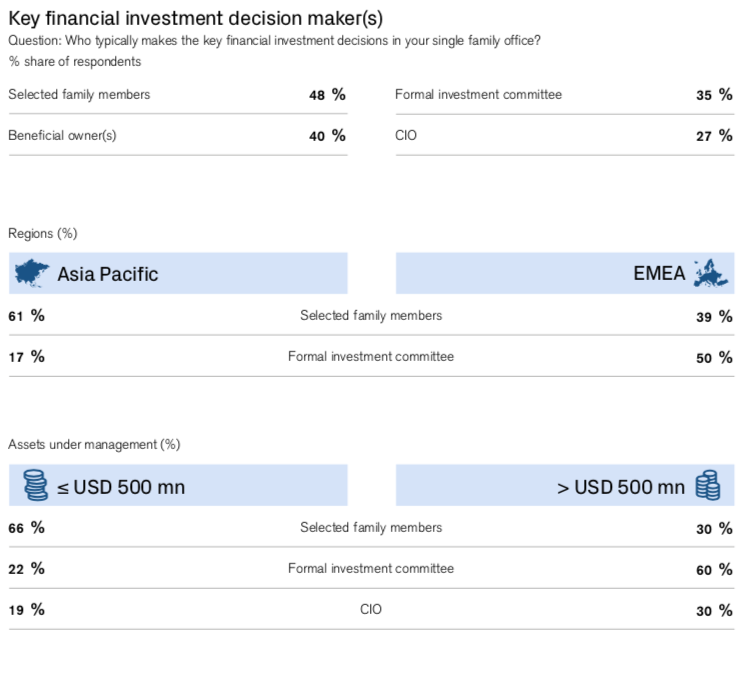
Task: Click the 35 % Formal investment committee value
Action: click(x=714, y=95)
